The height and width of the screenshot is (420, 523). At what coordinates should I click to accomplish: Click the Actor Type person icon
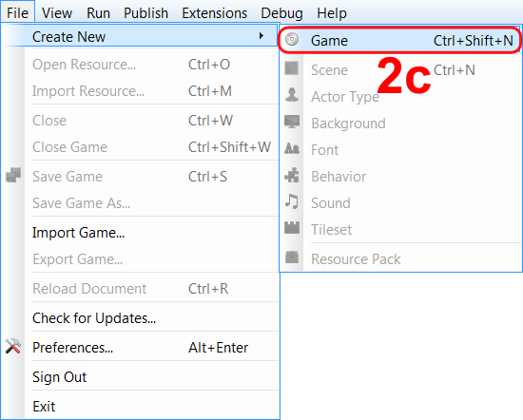[x=292, y=95]
